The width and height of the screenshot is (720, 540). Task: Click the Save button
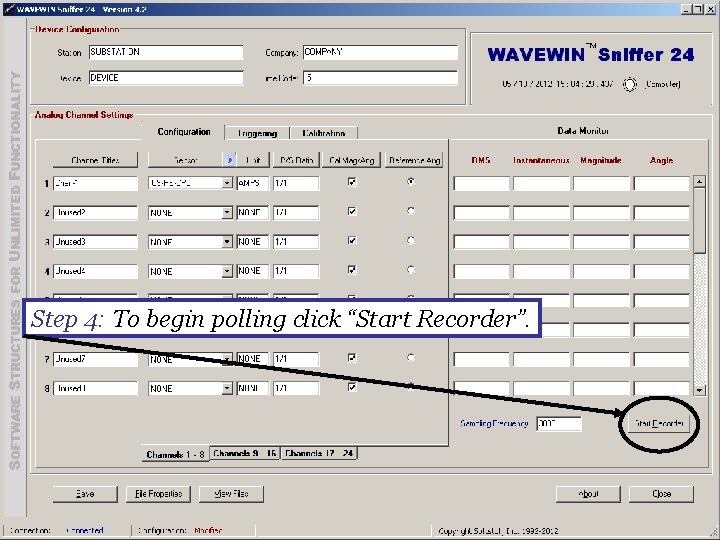click(85, 494)
